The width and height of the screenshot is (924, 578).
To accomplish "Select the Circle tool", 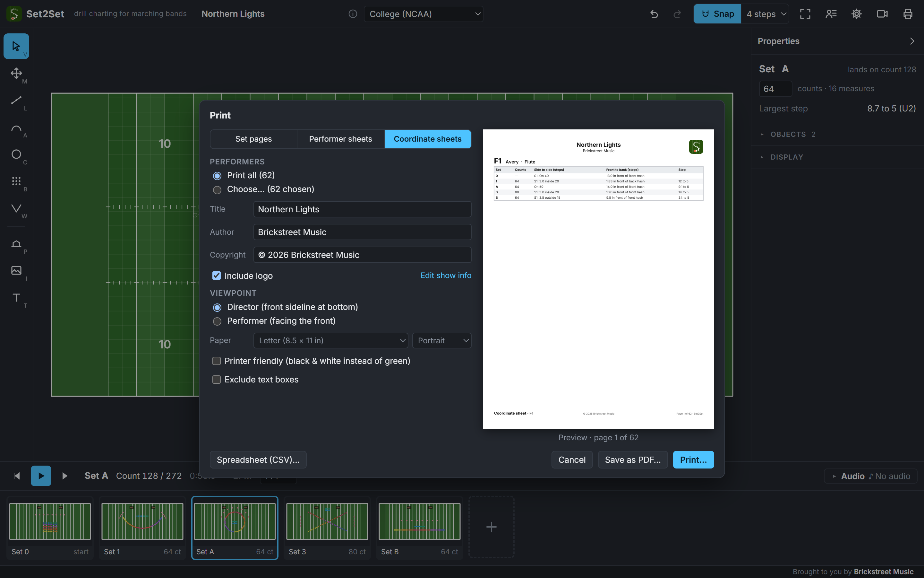I will pyautogui.click(x=16, y=154).
